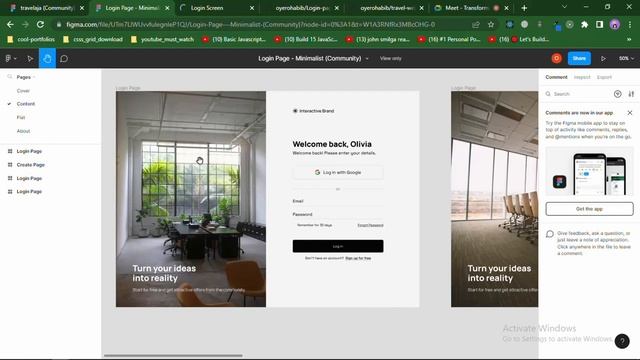
Task: Toggle the browser side panel icon
Action: tap(600, 25)
